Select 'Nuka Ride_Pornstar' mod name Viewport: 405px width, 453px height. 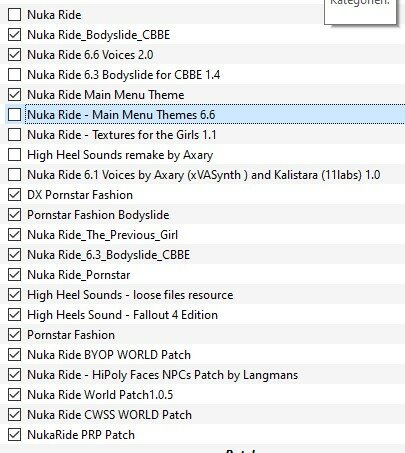(79, 275)
